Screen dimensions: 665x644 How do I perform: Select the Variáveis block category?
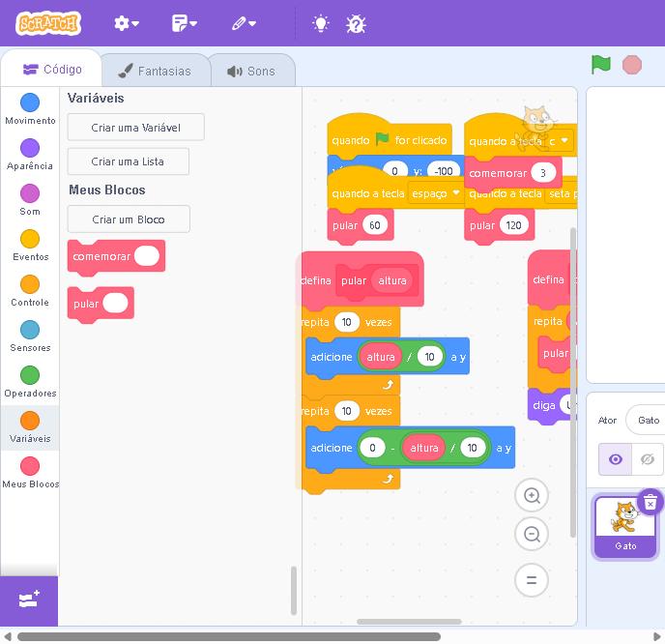[30, 427]
